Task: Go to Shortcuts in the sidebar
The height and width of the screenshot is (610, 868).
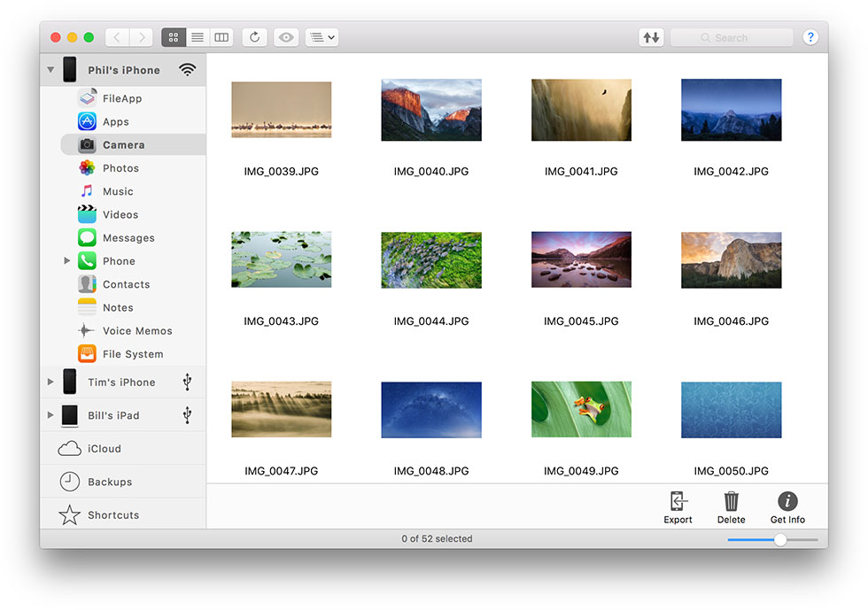Action: 112,514
